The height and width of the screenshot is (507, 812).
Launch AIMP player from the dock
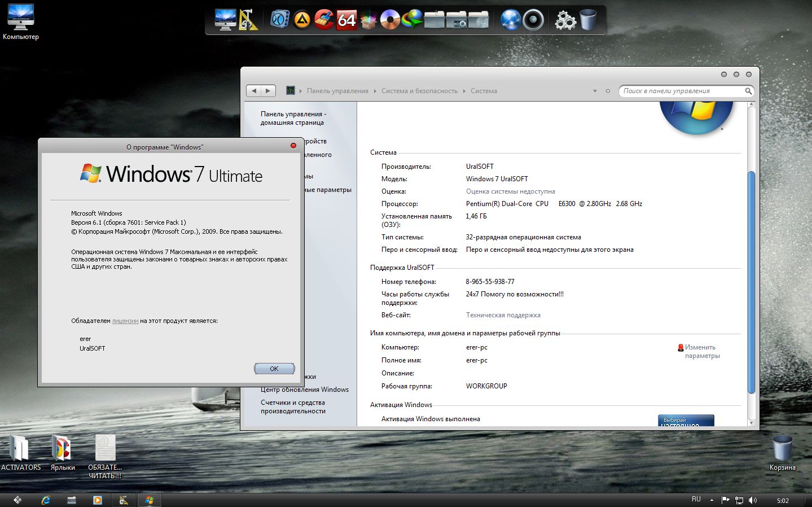point(302,20)
